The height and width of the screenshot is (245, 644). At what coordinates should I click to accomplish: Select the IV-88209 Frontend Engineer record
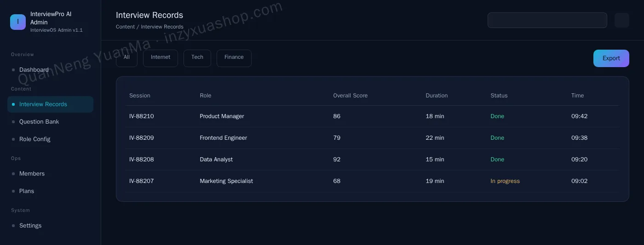pyautogui.click(x=372, y=138)
